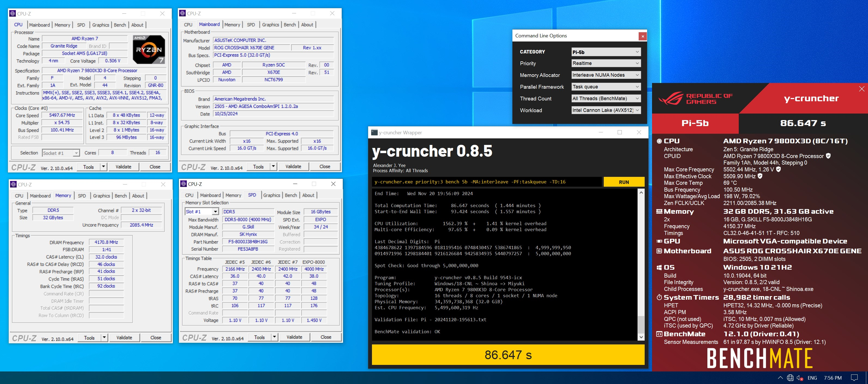Click the verified shield next to Max Core Frequency

coord(778,169)
